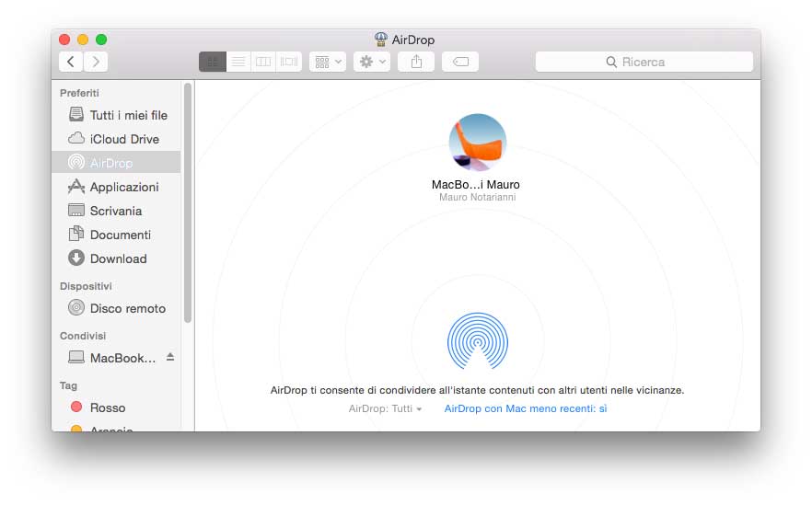
Task: Click the MacBook di Mauro avatar
Action: [x=478, y=143]
